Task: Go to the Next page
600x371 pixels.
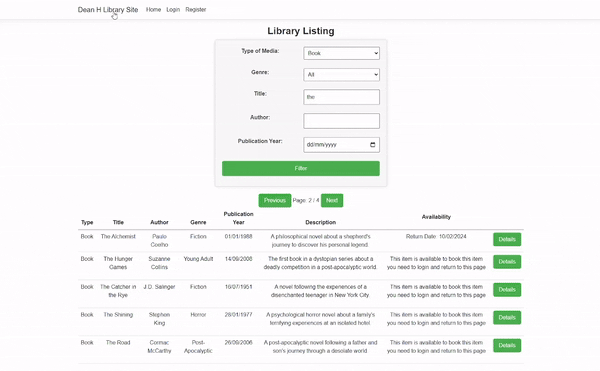Action: [332, 200]
